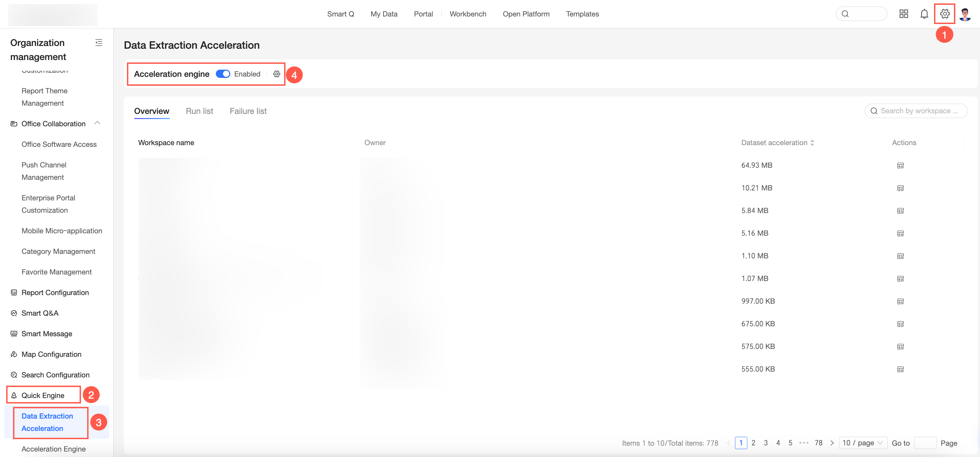Click the user avatar at the top right

[965, 14]
